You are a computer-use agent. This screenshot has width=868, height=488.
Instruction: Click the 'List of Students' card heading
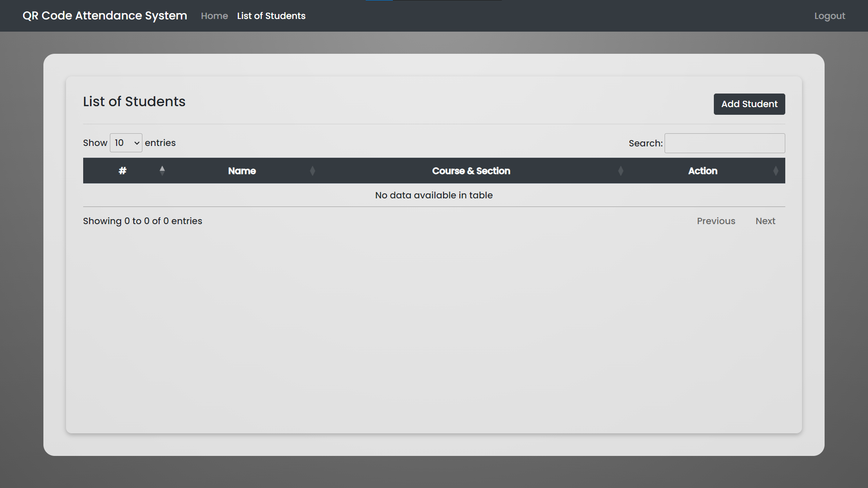click(x=134, y=101)
